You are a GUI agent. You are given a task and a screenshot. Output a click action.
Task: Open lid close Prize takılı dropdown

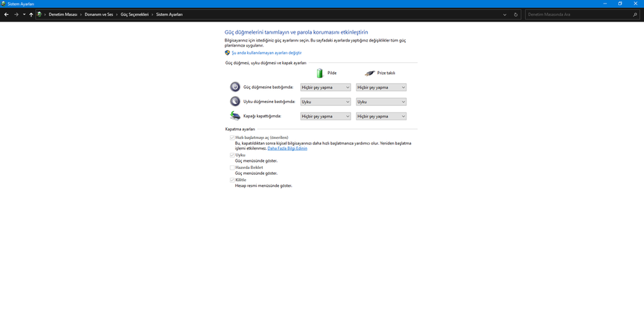click(381, 116)
